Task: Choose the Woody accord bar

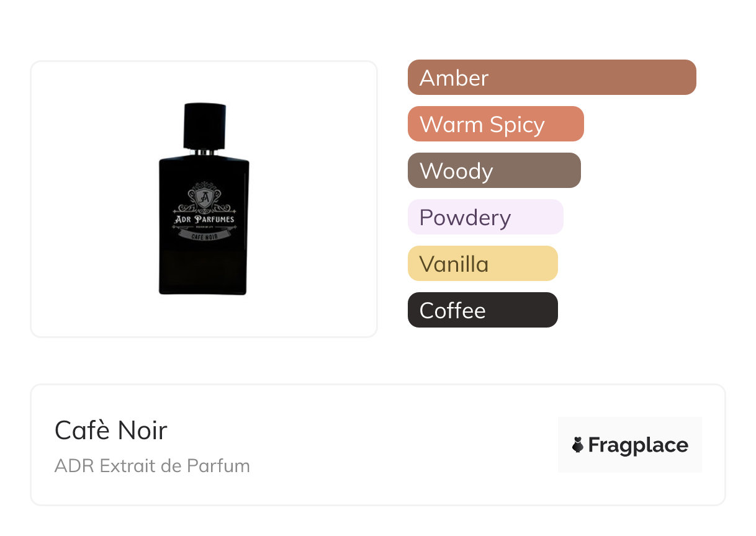Action: click(x=493, y=171)
